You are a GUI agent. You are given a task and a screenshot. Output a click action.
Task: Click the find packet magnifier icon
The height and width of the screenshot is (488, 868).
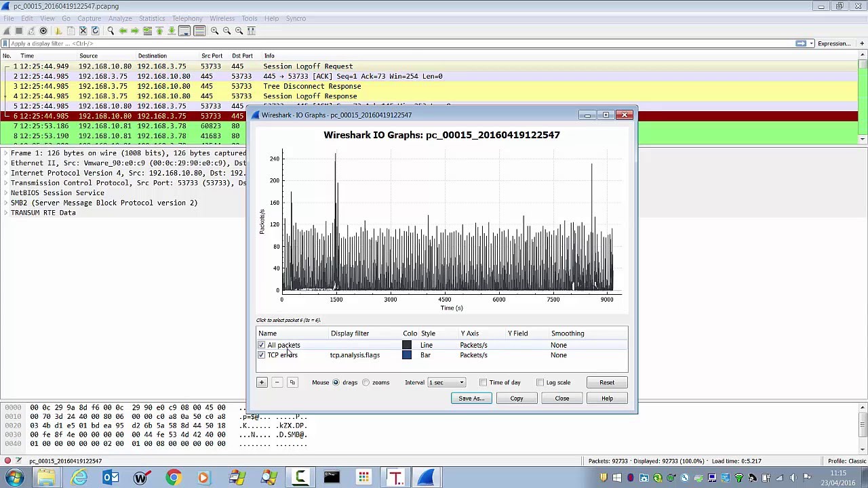coord(111,30)
